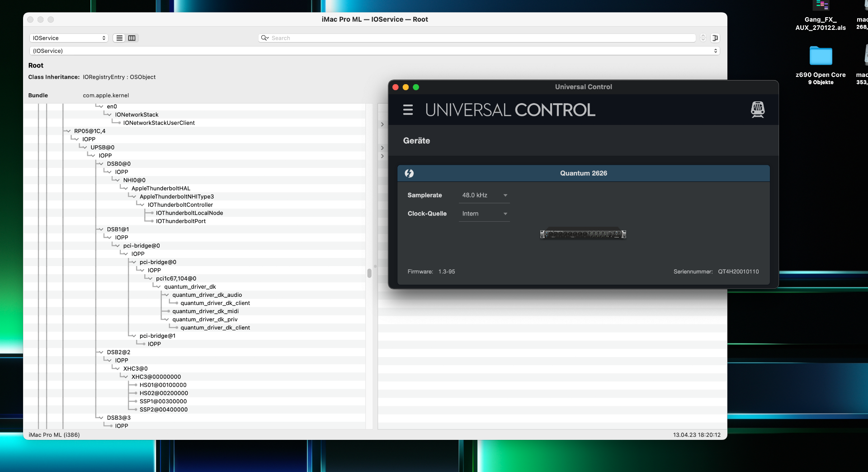
Task: Click the com.apple.kernel bundle value
Action: [x=106, y=95]
